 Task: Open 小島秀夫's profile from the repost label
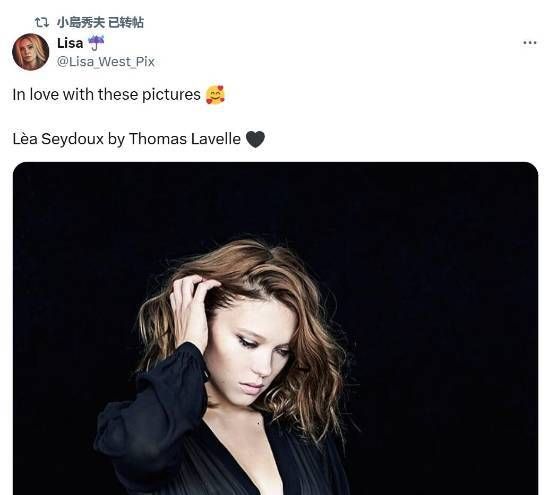click(81, 23)
